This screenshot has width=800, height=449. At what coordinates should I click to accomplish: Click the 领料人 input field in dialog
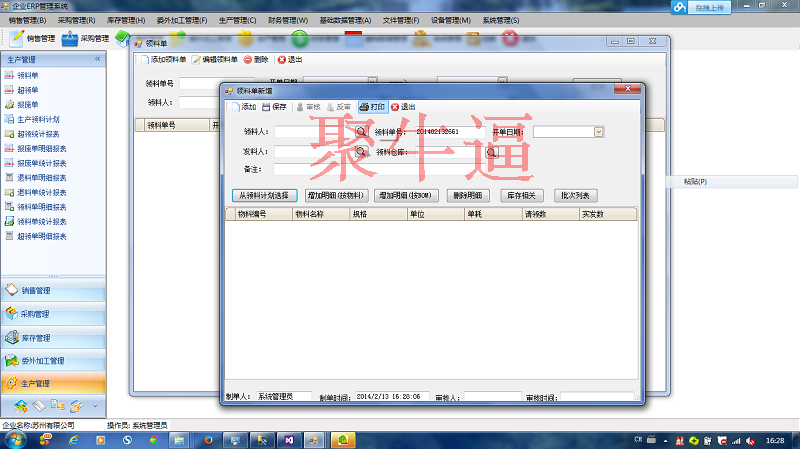(315, 132)
